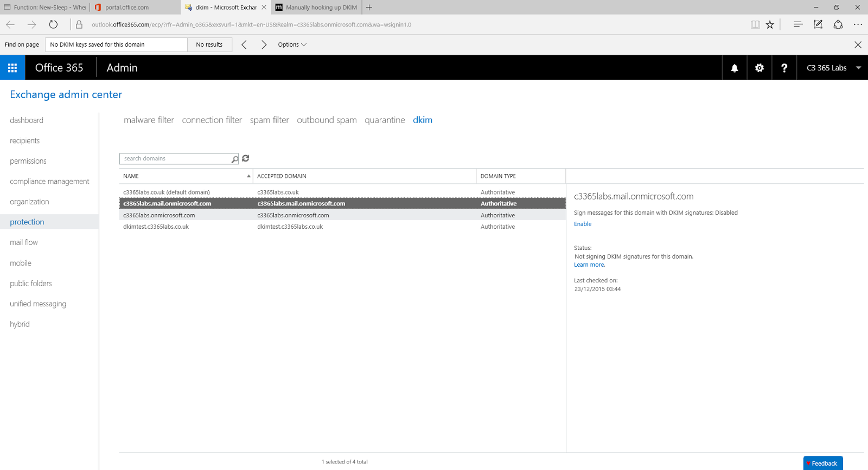The image size is (868, 470).
Task: Click the browser address bar URL
Action: [x=251, y=24]
